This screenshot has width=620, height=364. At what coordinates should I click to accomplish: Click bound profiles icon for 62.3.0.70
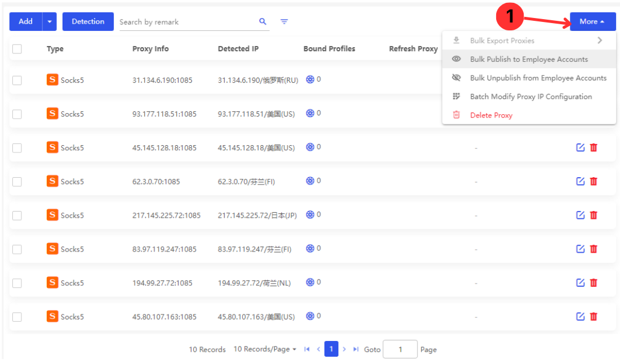click(x=310, y=181)
